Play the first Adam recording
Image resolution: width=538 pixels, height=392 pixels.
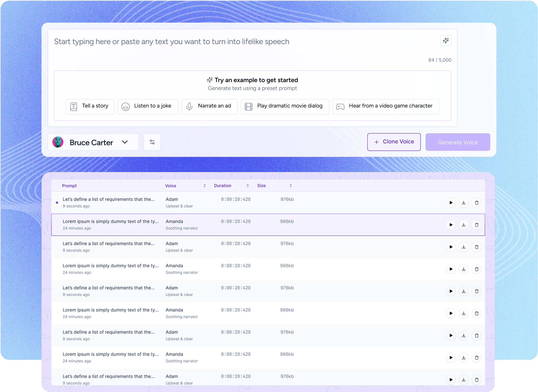pyautogui.click(x=451, y=203)
